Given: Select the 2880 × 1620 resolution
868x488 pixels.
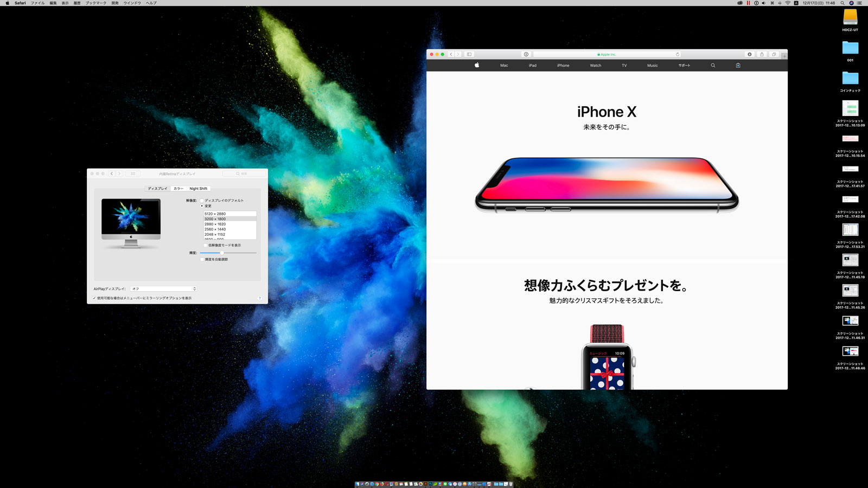Looking at the screenshot, I should (229, 224).
